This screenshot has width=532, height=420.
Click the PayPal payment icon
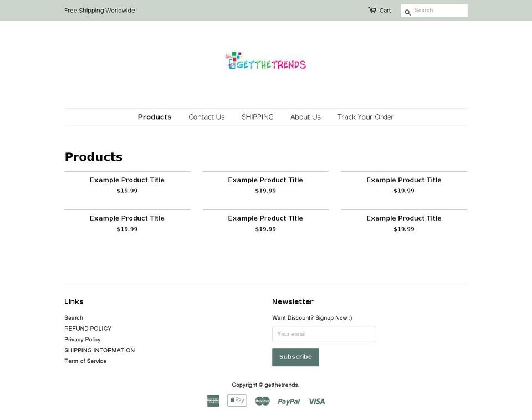288,401
